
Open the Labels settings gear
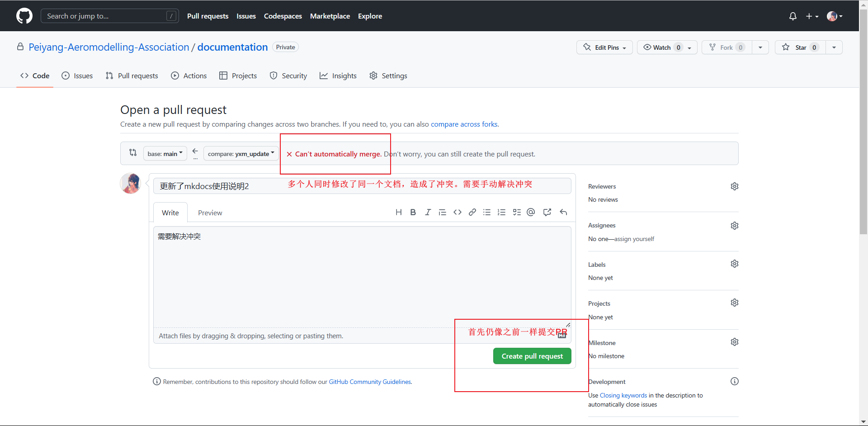(734, 264)
